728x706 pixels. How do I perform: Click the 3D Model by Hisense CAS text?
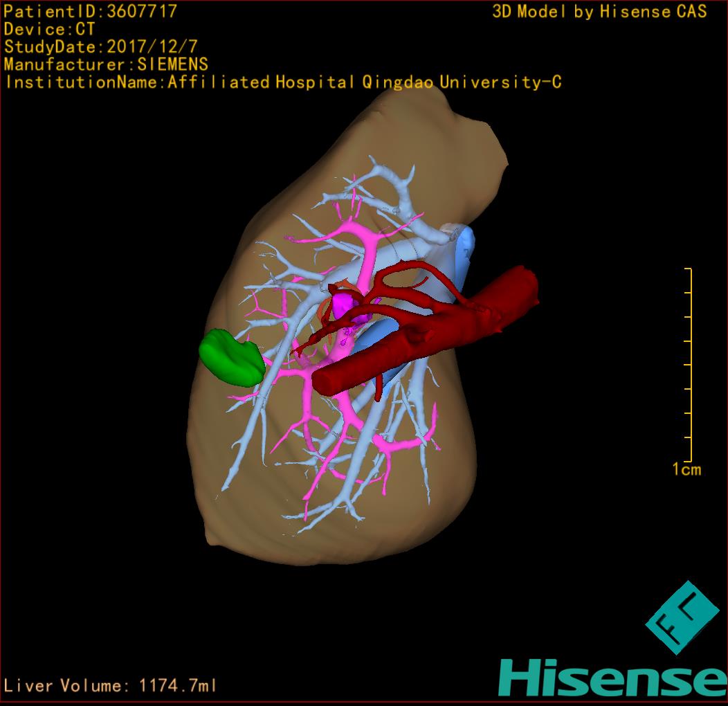click(x=599, y=12)
